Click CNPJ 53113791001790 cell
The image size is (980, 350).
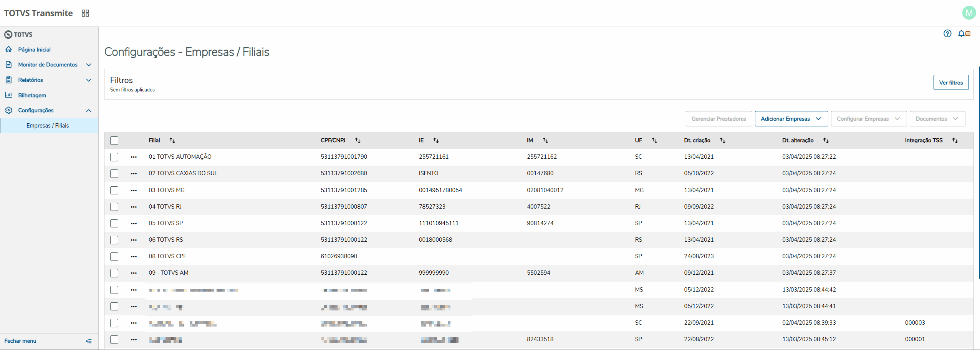344,157
